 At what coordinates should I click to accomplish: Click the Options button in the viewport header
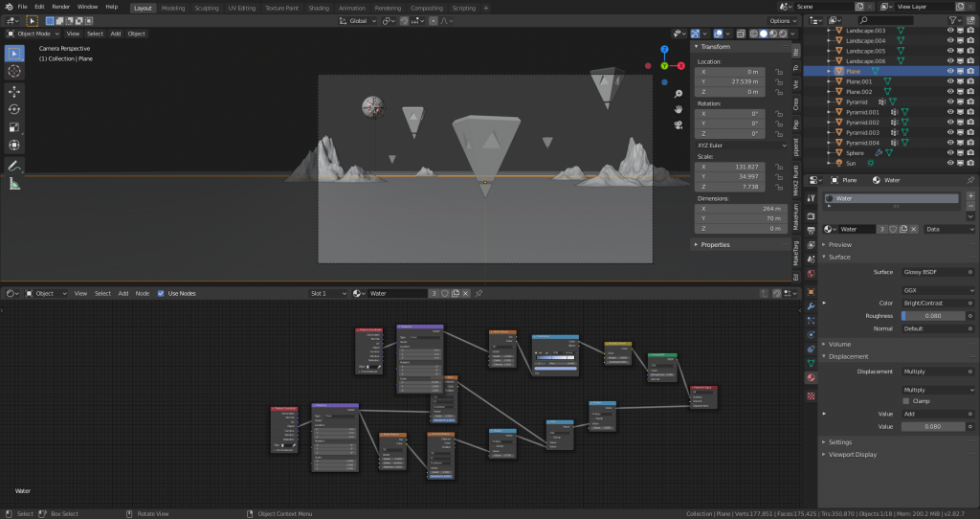[781, 20]
